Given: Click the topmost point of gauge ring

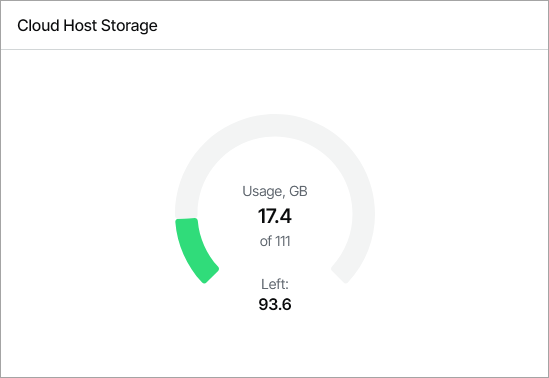Looking at the screenshot, I should pos(275,125).
